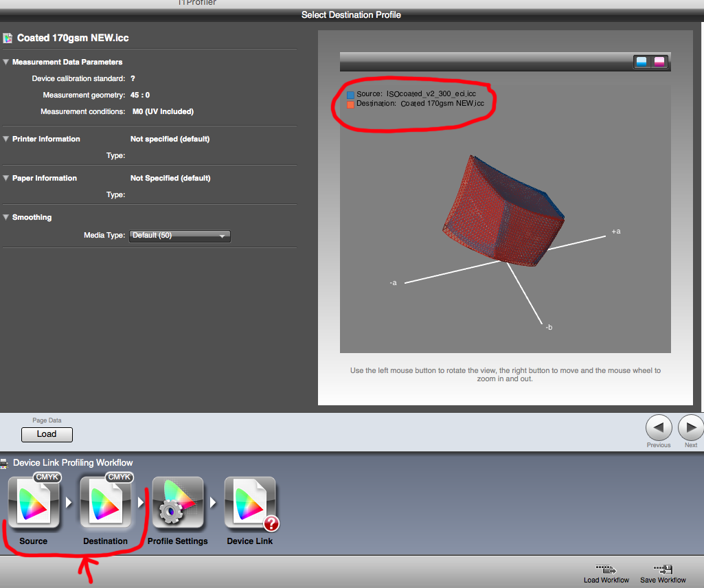Click the 'Measurement conditions:' label
The height and width of the screenshot is (588, 704).
[82, 111]
